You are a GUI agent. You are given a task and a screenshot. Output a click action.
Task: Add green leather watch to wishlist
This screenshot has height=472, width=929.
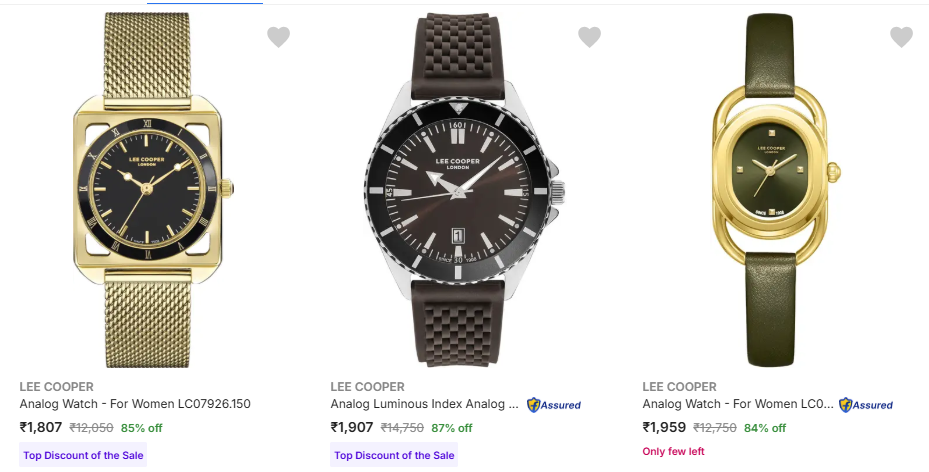click(x=901, y=38)
